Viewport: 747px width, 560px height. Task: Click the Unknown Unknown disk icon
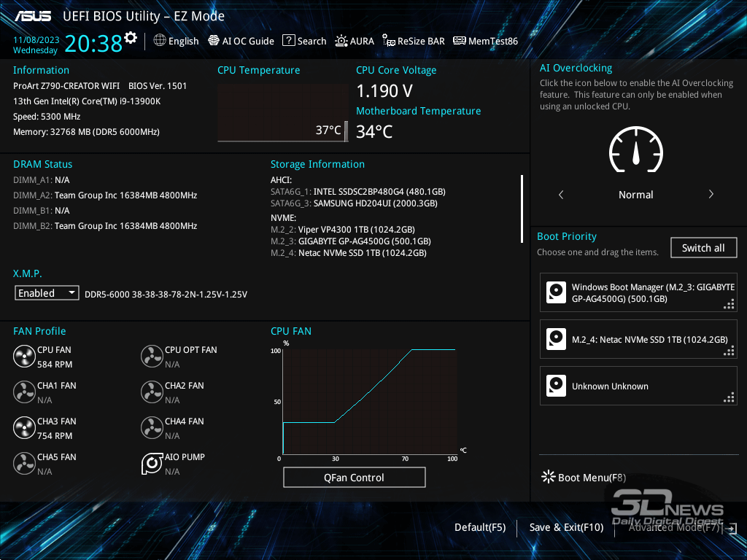pos(556,386)
